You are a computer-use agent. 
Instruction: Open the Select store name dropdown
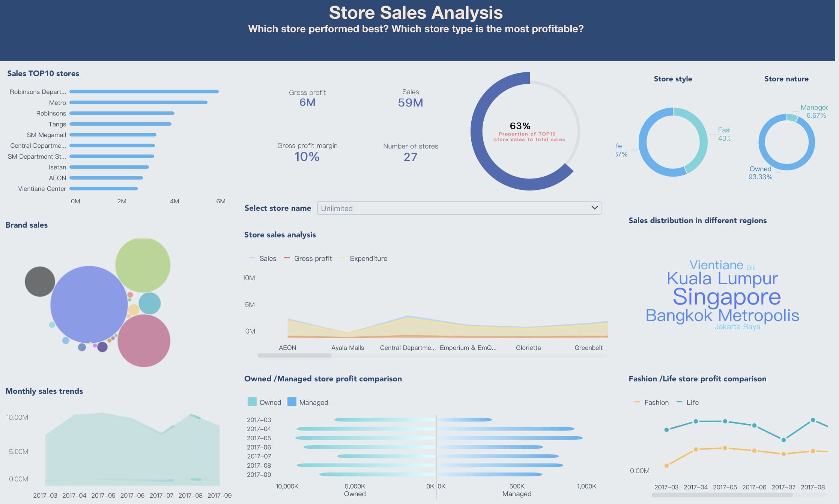pyautogui.click(x=459, y=208)
